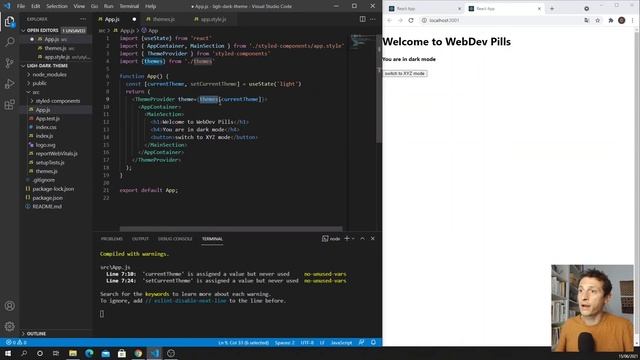Click the feedback icon in the status bar
This screenshot has height=360, width=640.
pos(361,342)
